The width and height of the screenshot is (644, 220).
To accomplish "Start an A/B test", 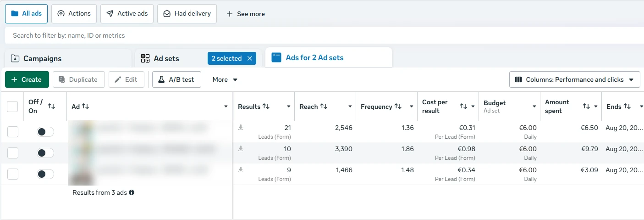I will tap(176, 79).
